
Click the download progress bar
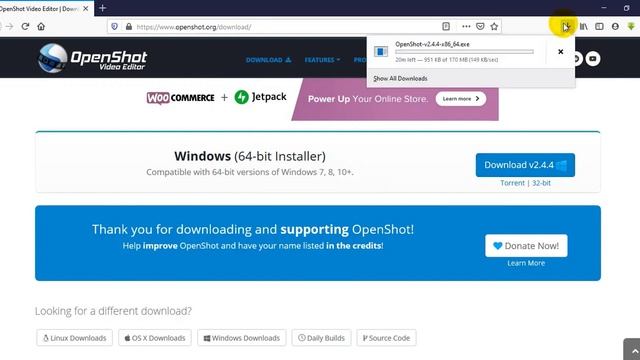click(x=464, y=52)
